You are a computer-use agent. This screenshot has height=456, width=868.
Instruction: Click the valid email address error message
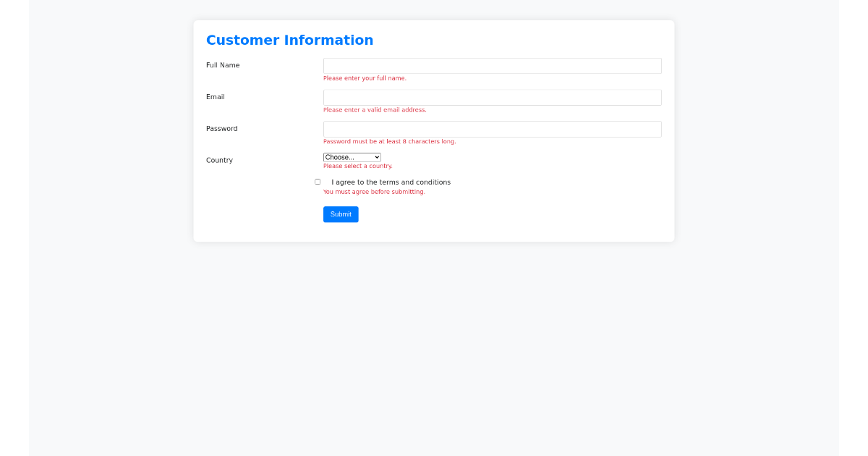(x=375, y=110)
